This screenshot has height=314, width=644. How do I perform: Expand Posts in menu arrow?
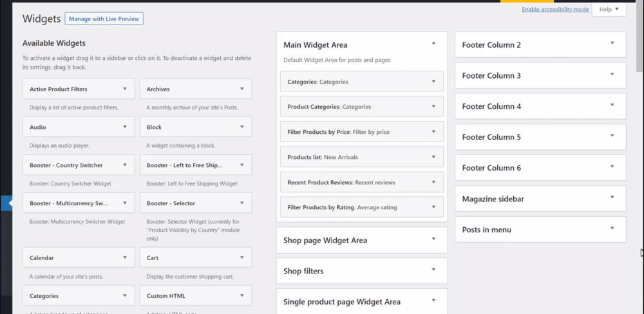612,229
